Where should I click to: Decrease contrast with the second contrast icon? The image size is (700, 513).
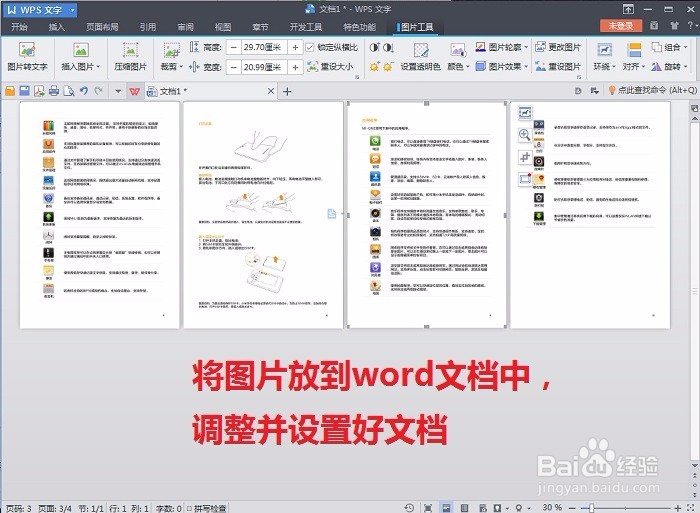click(x=388, y=47)
